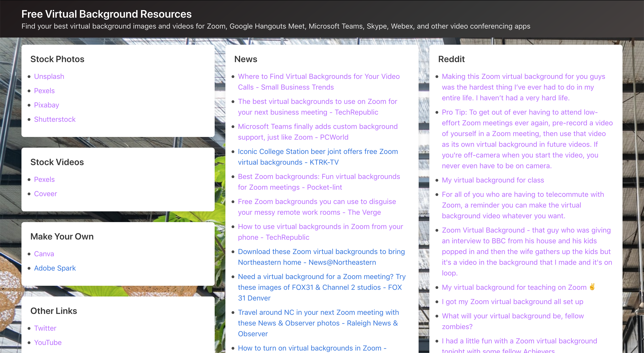The width and height of the screenshot is (644, 353).
Task: Open Canva under Make Your Own
Action: tap(44, 254)
